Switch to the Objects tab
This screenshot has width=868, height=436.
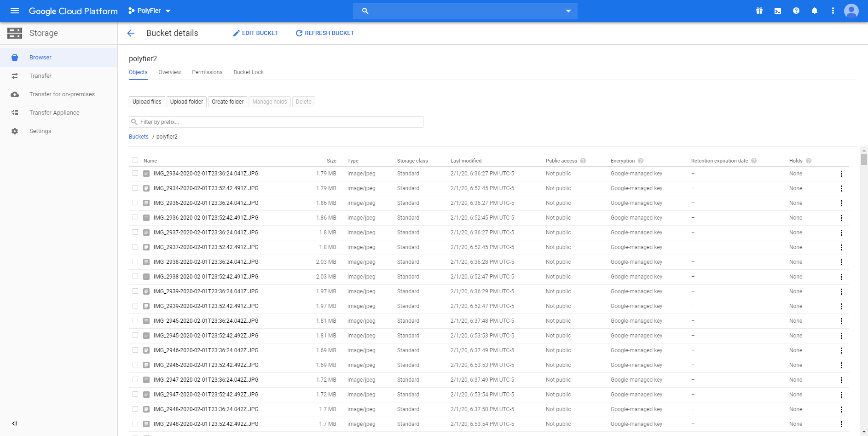[138, 72]
